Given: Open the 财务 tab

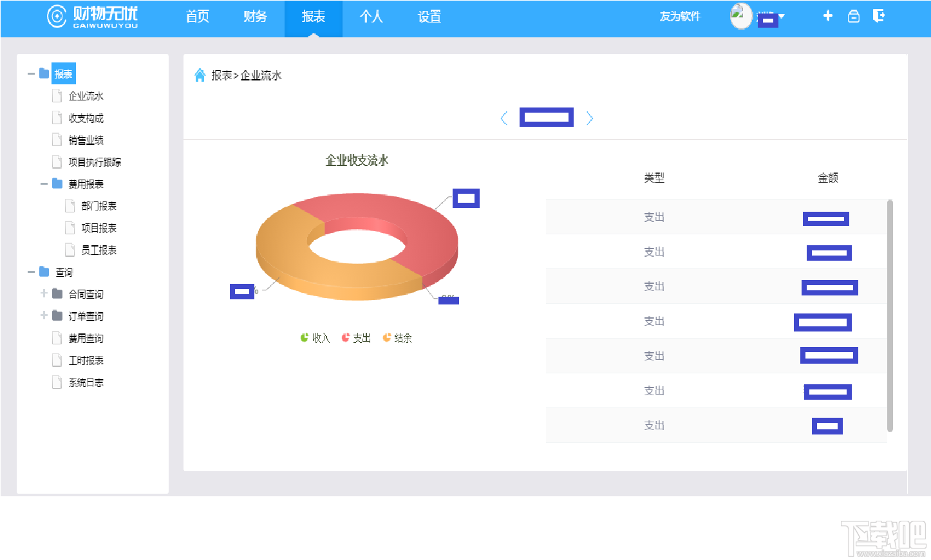Looking at the screenshot, I should pyautogui.click(x=255, y=17).
